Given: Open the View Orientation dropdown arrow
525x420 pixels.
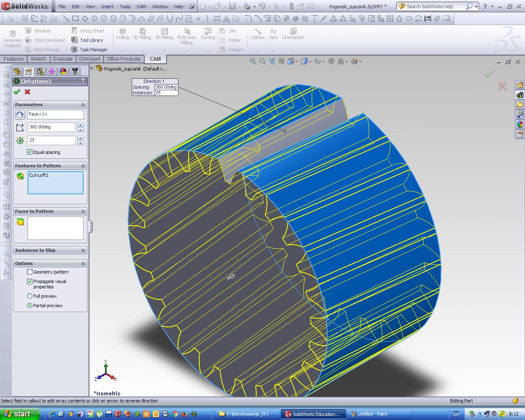Looking at the screenshot, I should 297,62.
